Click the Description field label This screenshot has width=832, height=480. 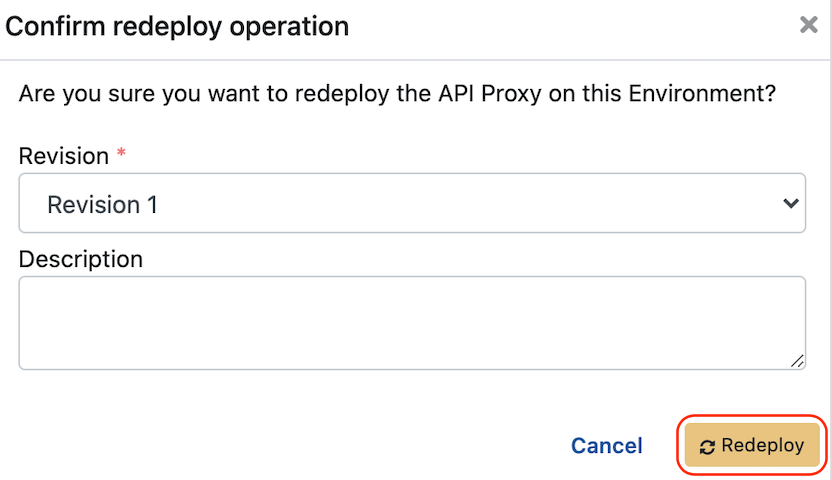click(x=81, y=259)
